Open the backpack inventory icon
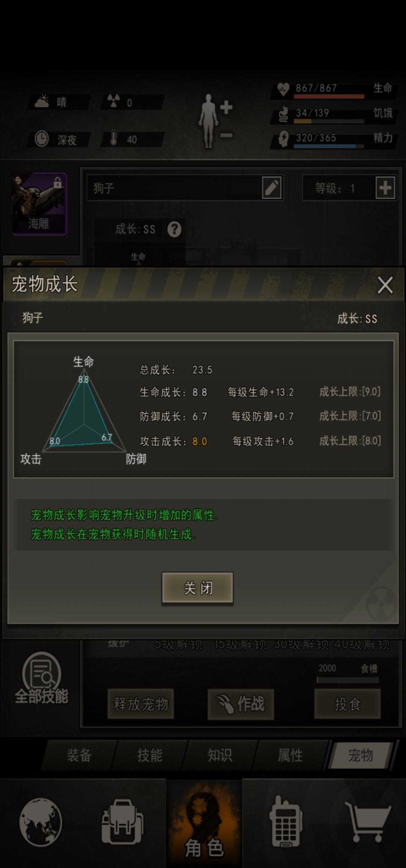The height and width of the screenshot is (868, 406). tap(122, 821)
